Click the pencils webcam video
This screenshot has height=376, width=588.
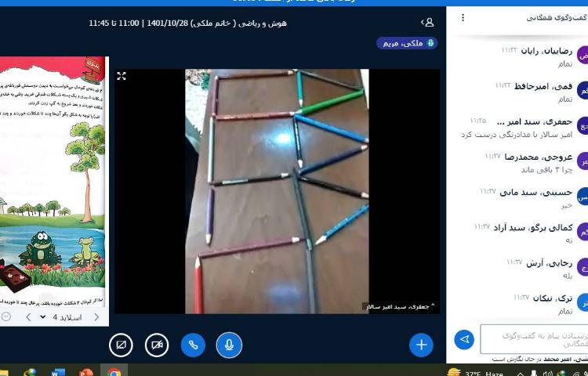[277, 191]
